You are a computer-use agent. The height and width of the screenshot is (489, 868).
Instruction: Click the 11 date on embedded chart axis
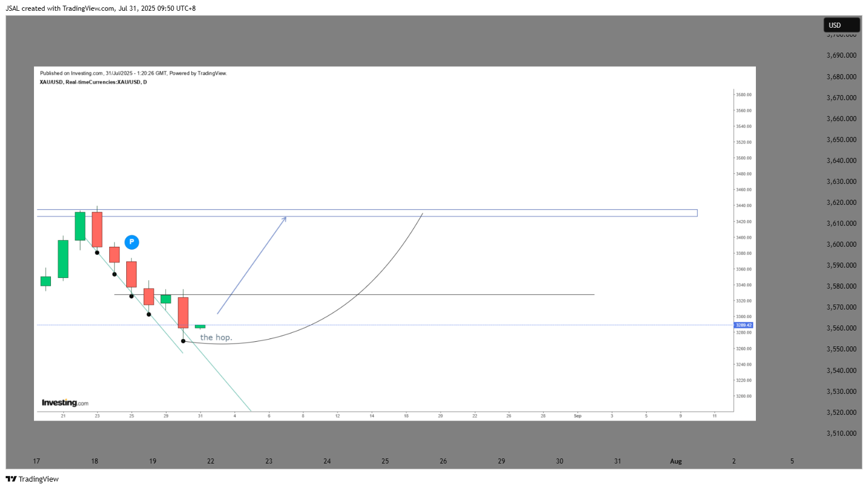[715, 415]
